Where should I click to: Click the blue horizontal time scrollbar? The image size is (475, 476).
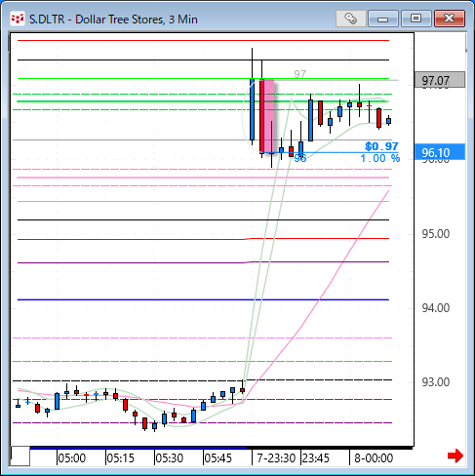pyautogui.click(x=139, y=448)
